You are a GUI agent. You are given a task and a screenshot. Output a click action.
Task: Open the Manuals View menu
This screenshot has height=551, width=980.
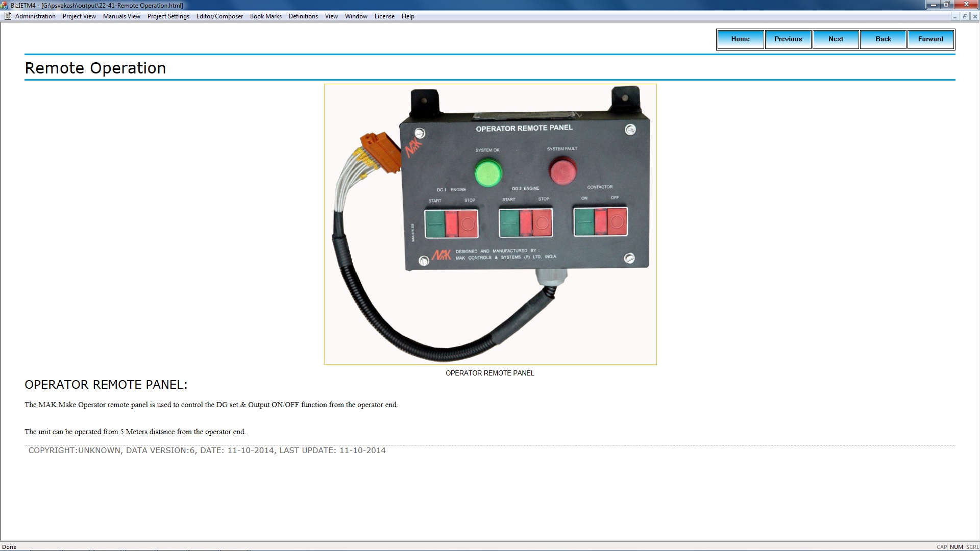coord(121,16)
